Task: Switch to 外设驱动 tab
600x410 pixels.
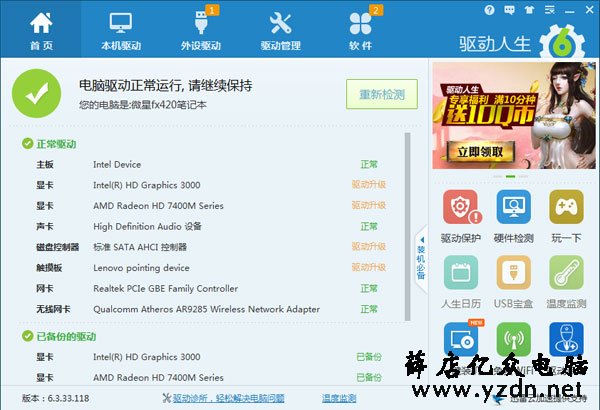Action: click(x=201, y=30)
